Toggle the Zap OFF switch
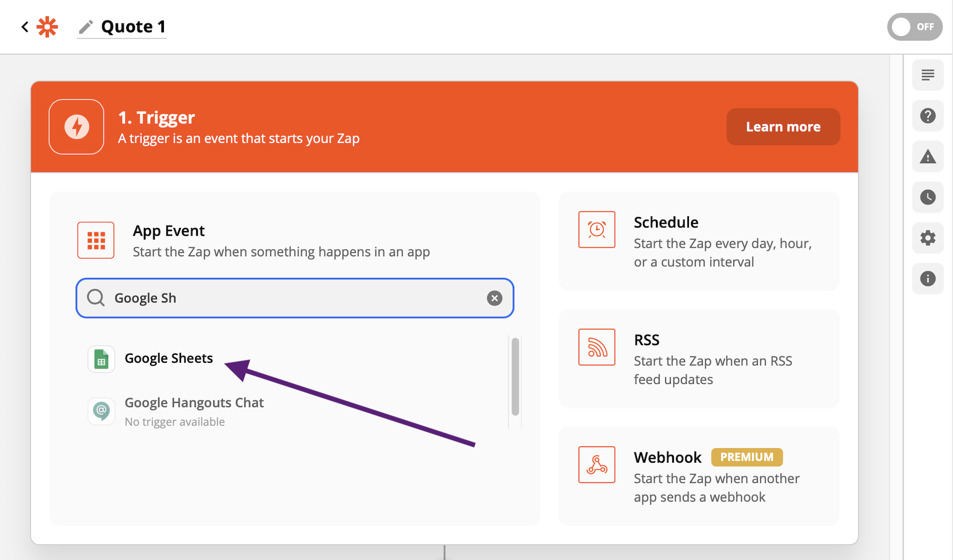 (914, 27)
